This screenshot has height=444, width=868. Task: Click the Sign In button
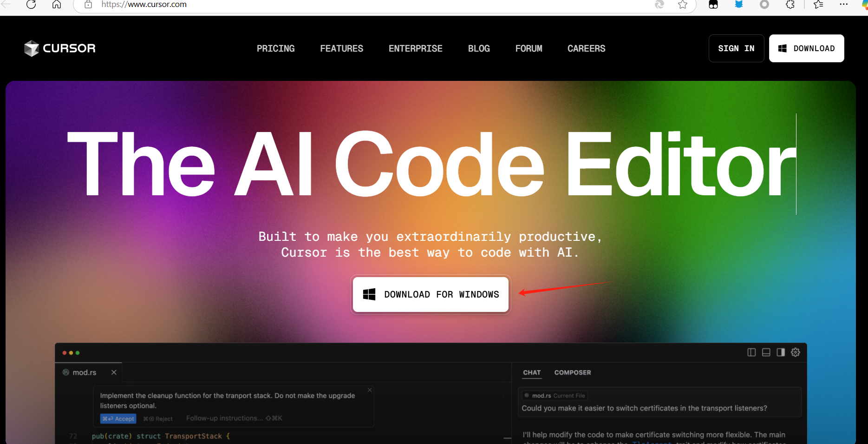(x=737, y=48)
